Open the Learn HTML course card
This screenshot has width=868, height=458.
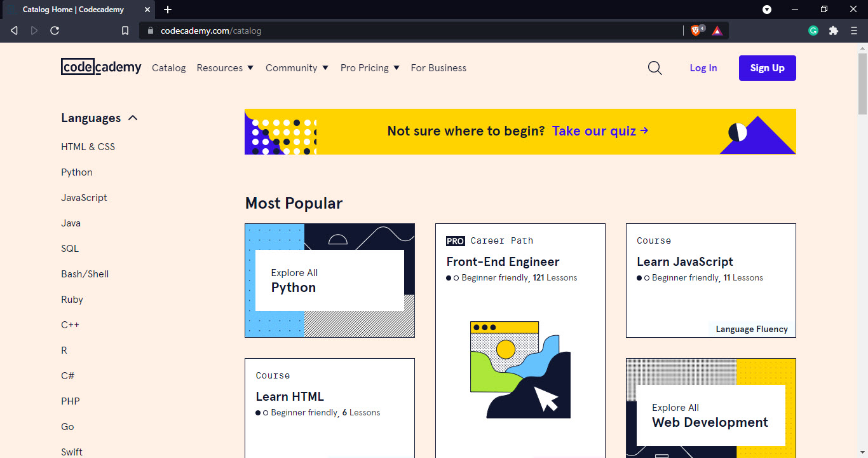click(x=330, y=408)
